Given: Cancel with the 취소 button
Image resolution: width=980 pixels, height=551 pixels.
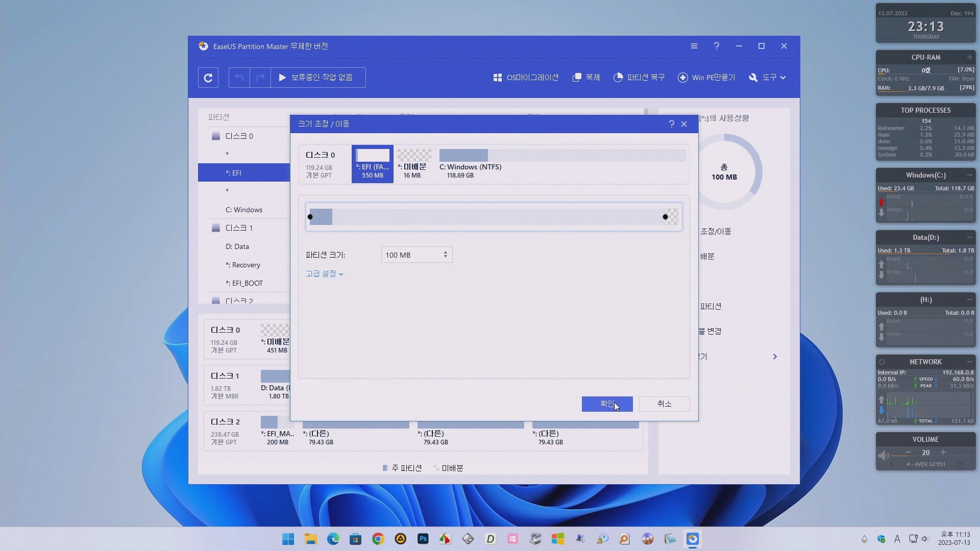Looking at the screenshot, I should pos(665,404).
